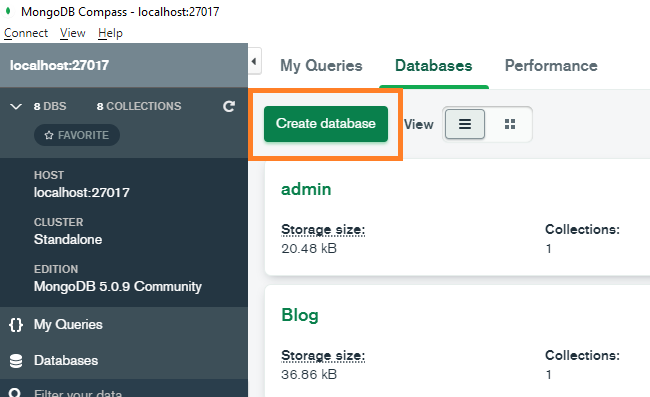Screen dimensions: 650x397
Task: Open the View menu
Action: (73, 33)
